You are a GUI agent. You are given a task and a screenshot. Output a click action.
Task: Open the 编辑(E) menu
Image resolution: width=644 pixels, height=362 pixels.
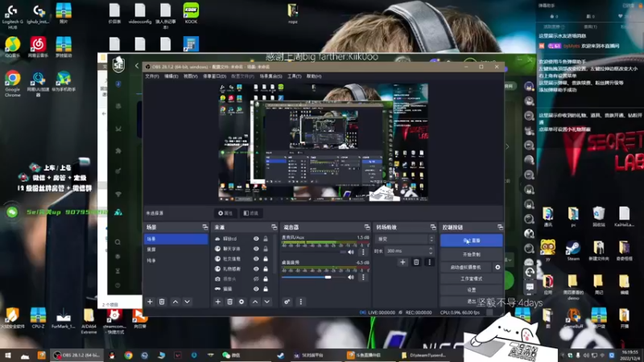tap(171, 76)
